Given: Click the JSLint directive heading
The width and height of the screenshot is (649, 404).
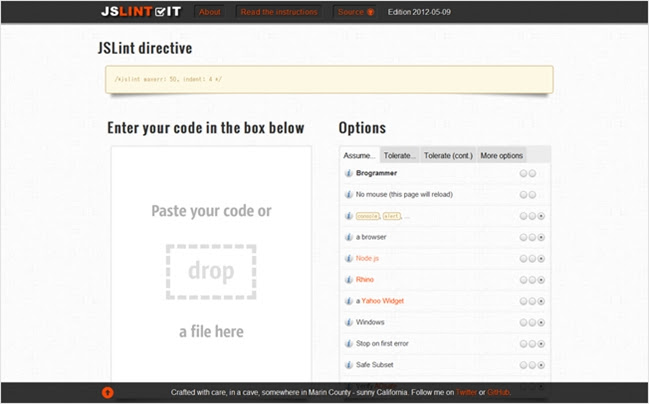Looking at the screenshot, I should (x=145, y=48).
